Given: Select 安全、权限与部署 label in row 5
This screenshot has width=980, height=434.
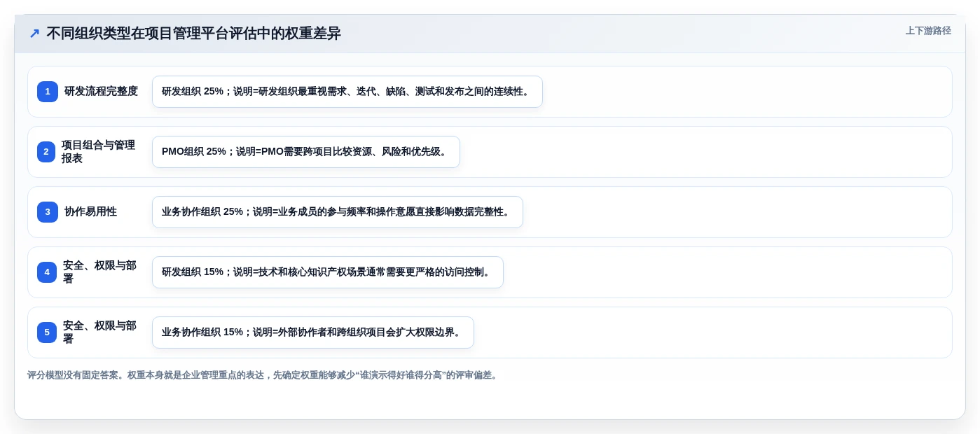Looking at the screenshot, I should (x=99, y=332).
